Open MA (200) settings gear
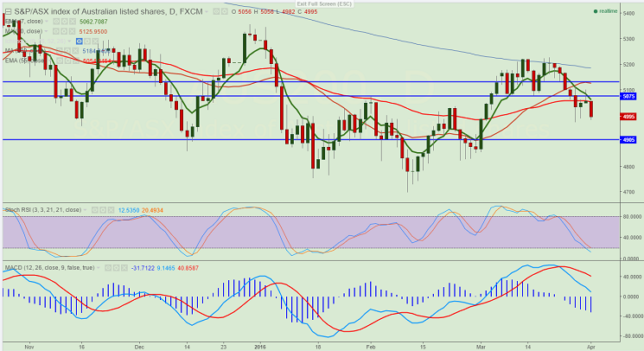This screenshot has width=644, height=351. [x=67, y=51]
